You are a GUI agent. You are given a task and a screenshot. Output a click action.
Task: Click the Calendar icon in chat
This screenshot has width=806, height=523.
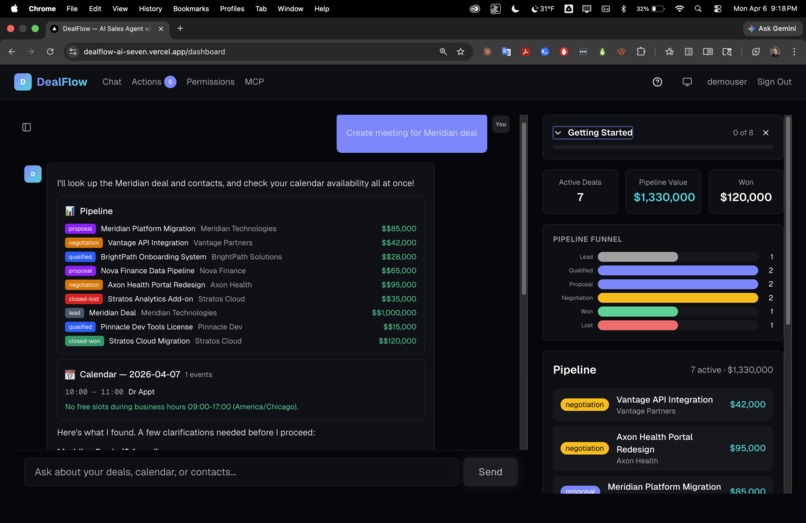70,374
